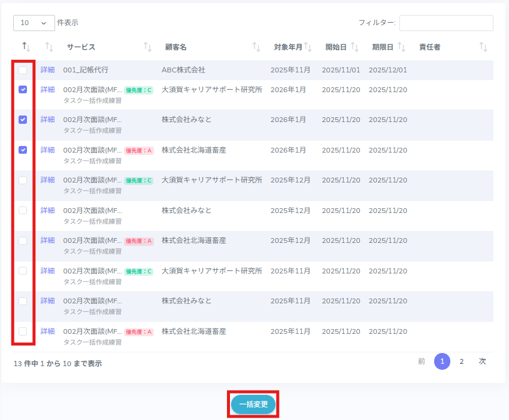Sort by deadline date column arrows
The image size is (509, 420).
(x=401, y=47)
